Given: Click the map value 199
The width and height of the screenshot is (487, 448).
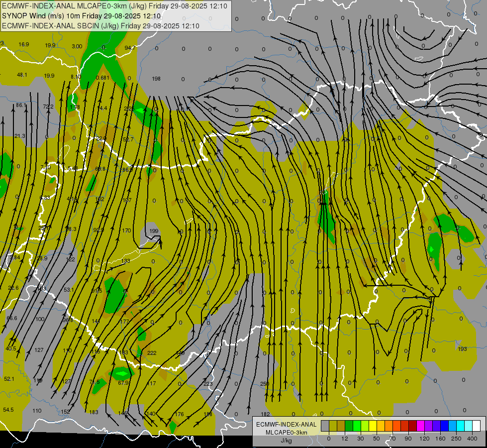Looking at the screenshot, I should 154,231.
